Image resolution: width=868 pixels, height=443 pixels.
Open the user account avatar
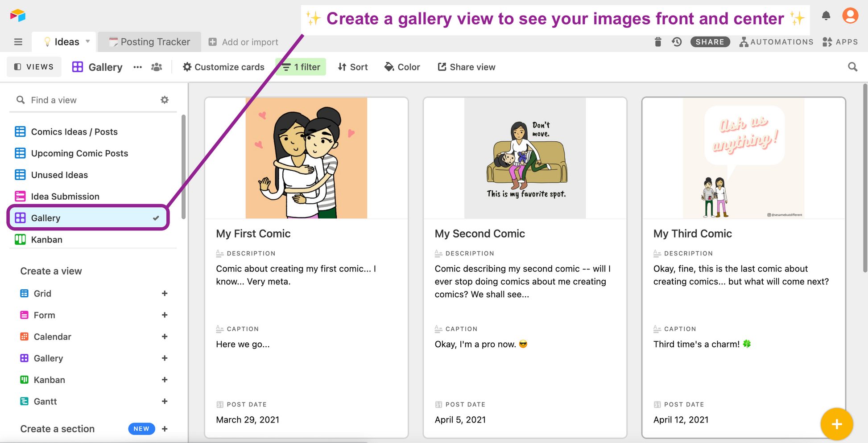coord(850,16)
